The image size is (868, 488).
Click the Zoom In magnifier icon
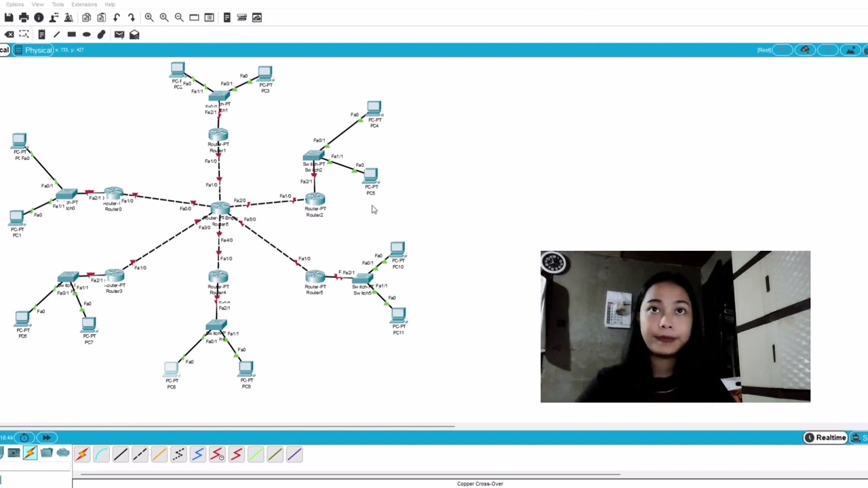[x=149, y=18]
